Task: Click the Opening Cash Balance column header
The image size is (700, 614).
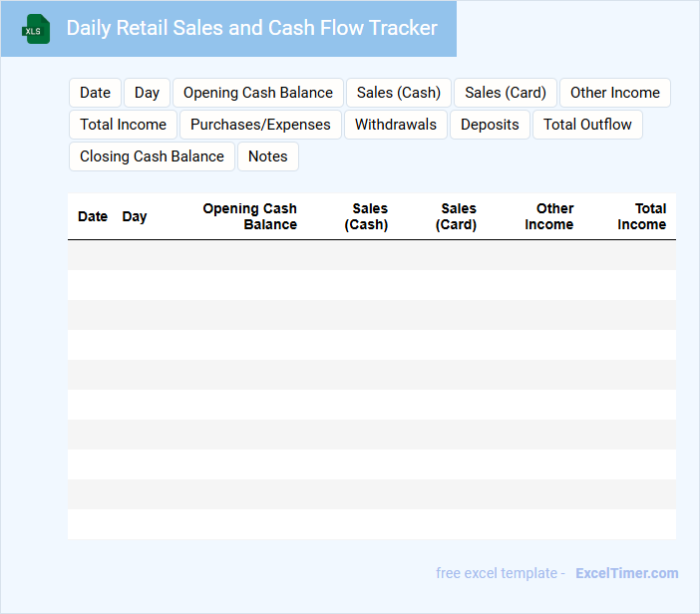Action: pyautogui.click(x=249, y=216)
